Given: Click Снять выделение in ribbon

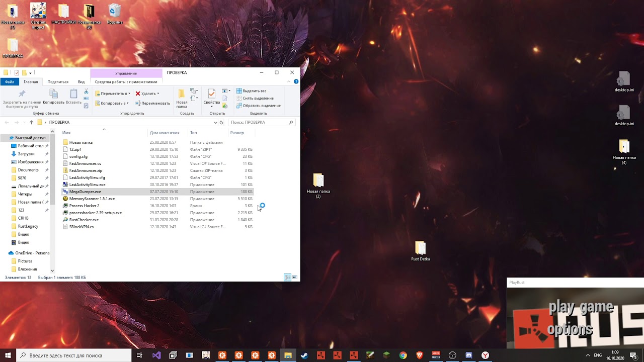Looking at the screenshot, I should 255,98.
